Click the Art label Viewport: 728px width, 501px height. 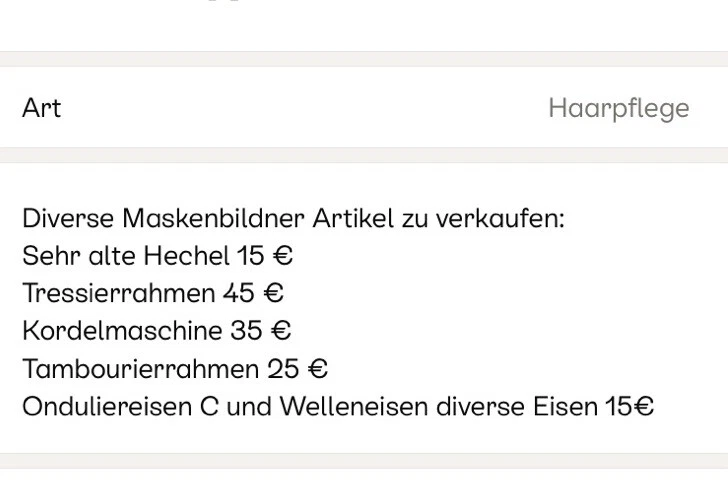(41, 108)
